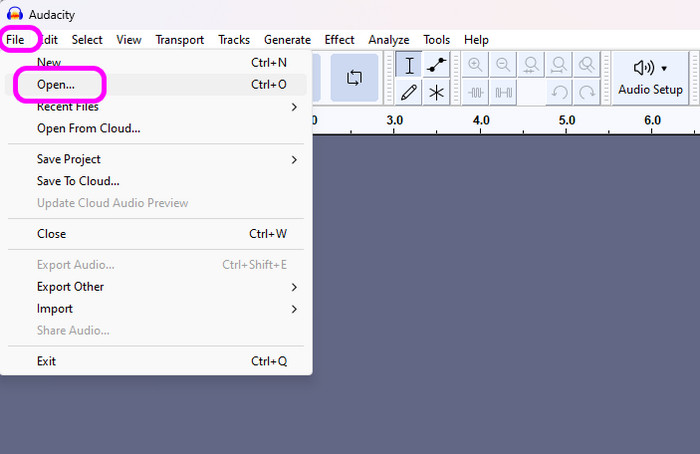This screenshot has height=454, width=700.
Task: Click the Zoom Toggle icon
Action: (586, 65)
